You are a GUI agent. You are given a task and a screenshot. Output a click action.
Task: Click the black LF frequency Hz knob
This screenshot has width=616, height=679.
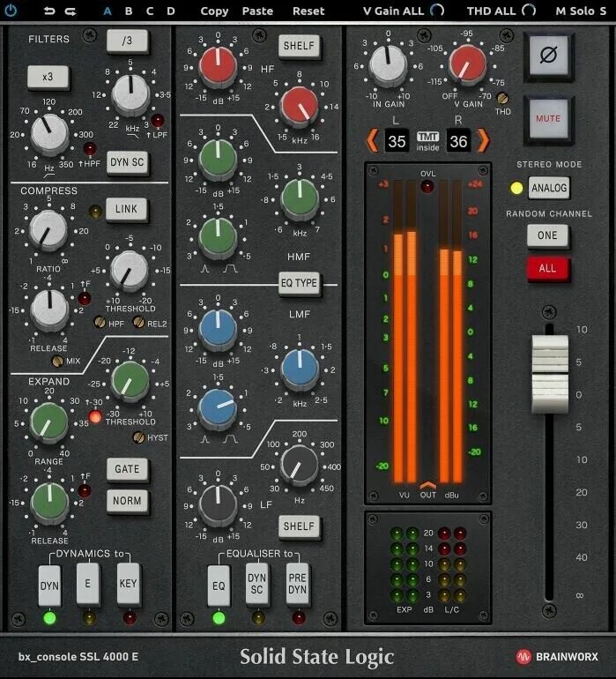pos(299,466)
